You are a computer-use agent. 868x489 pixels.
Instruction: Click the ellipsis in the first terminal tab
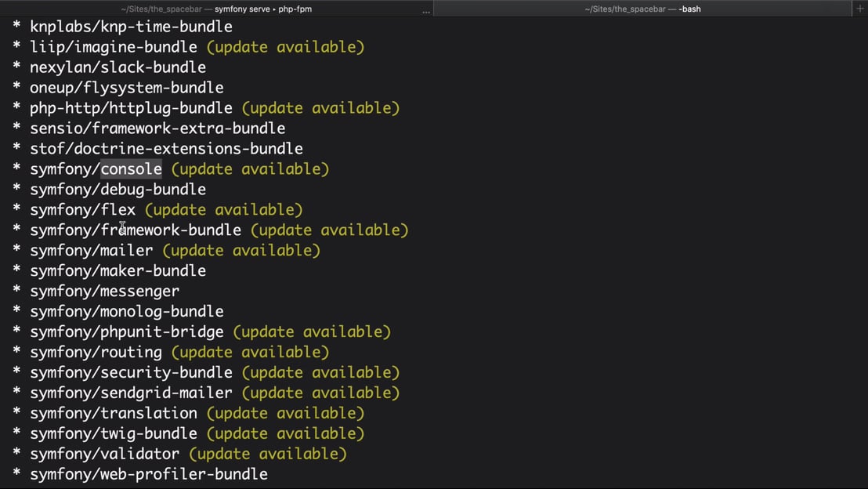(426, 10)
